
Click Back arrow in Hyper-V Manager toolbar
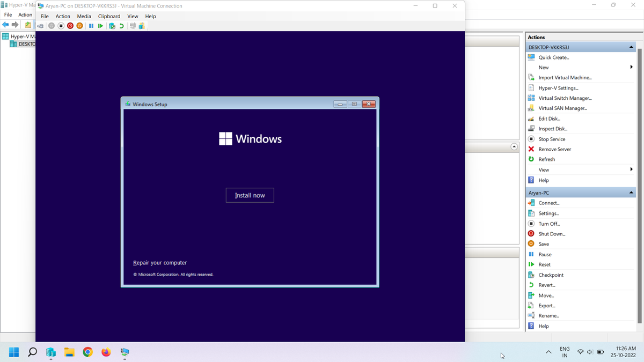[5, 25]
